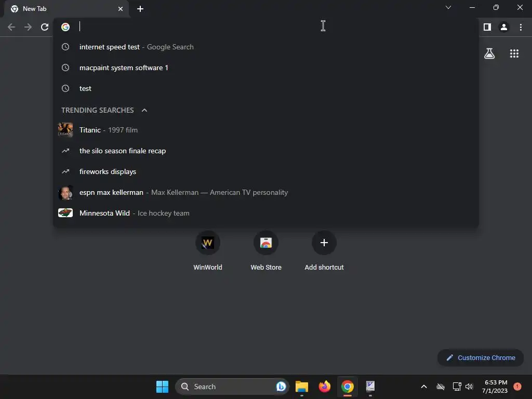Image resolution: width=532 pixels, height=399 pixels.
Task: Click the Minnesota Wild logo thumbnail
Action: tap(65, 212)
